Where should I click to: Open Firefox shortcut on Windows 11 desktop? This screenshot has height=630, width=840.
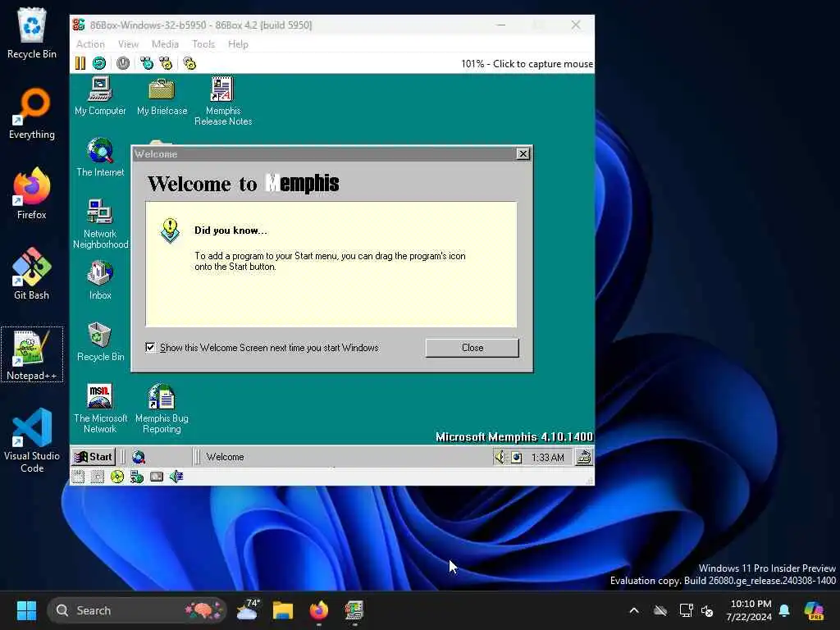coord(32,194)
